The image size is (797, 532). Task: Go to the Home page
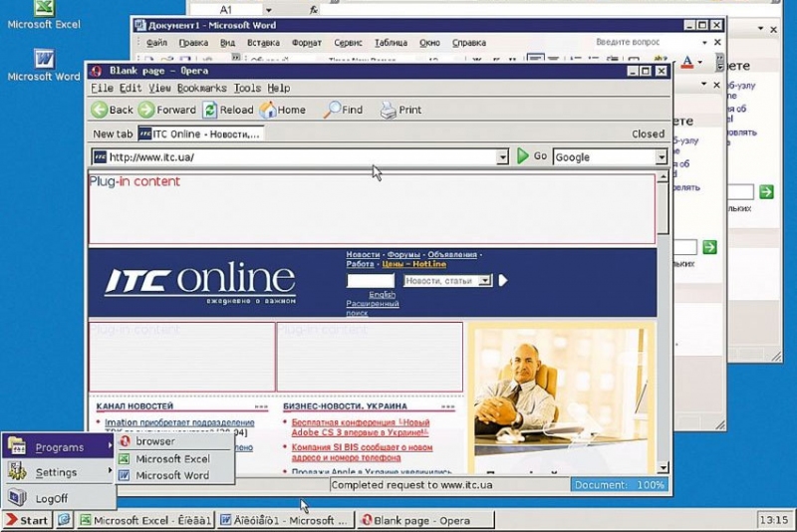pyautogui.click(x=282, y=110)
